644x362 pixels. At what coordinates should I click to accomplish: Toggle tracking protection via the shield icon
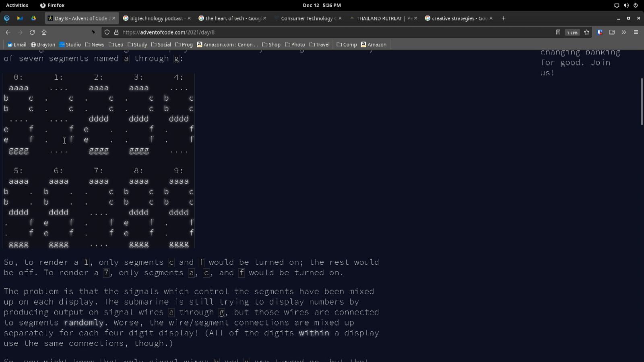point(106,33)
